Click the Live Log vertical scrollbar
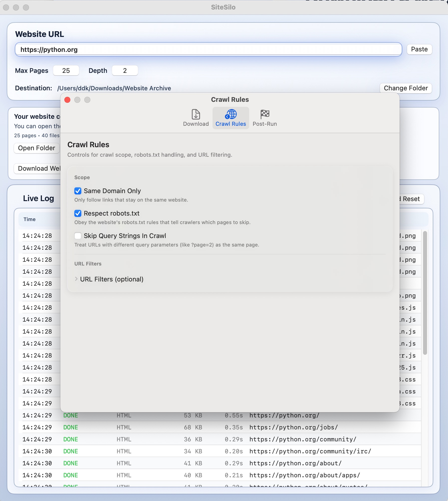Screen dimensions: 448x501 (425, 293)
